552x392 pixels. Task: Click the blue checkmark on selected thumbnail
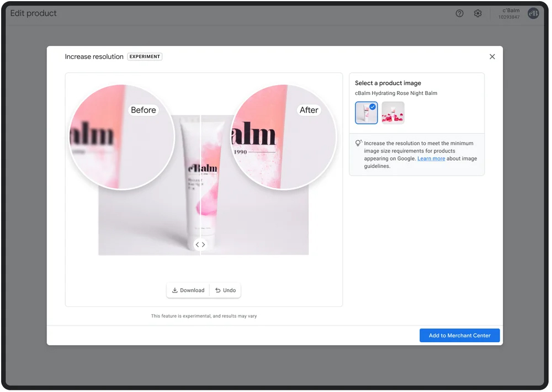point(373,107)
